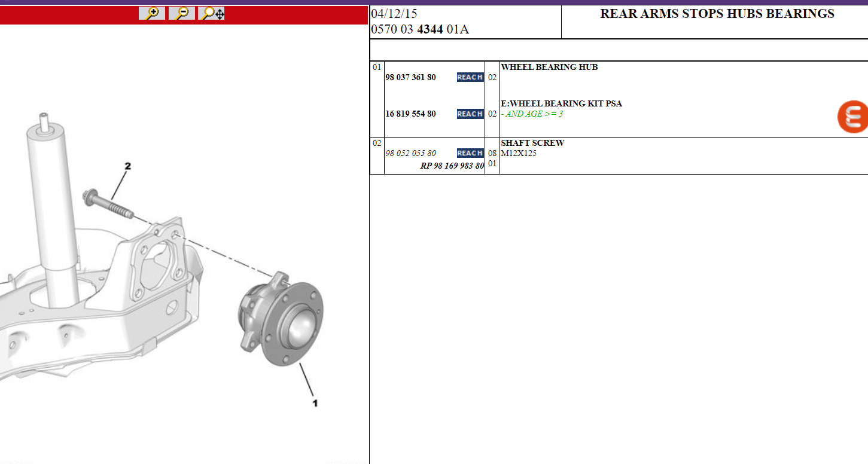Click the M12X125 screw size text
Image resolution: width=868 pixels, height=464 pixels.
[519, 153]
